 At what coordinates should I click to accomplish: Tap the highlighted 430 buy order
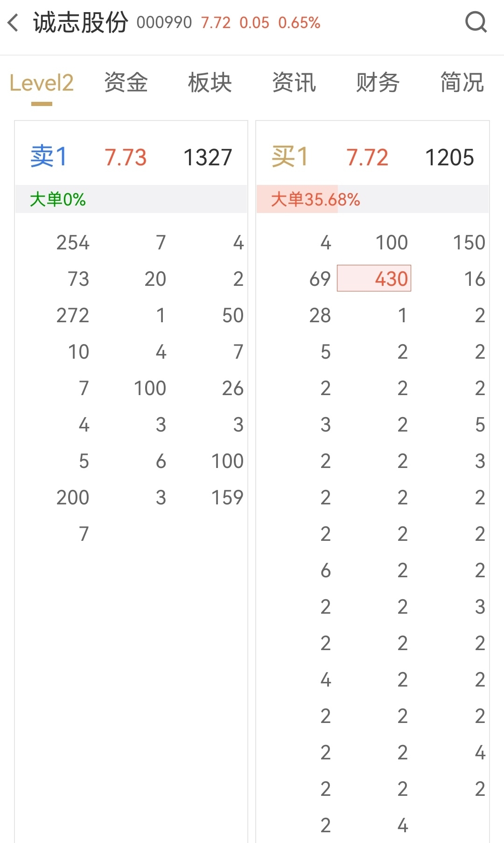[374, 278]
